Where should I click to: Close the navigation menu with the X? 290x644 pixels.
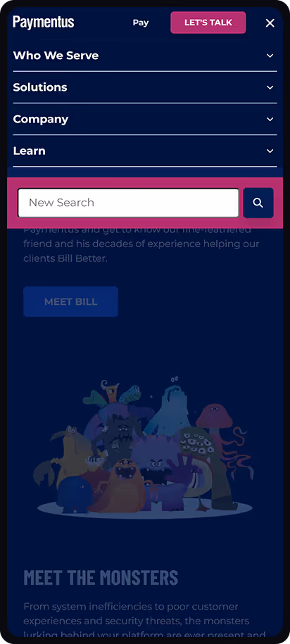coord(270,23)
